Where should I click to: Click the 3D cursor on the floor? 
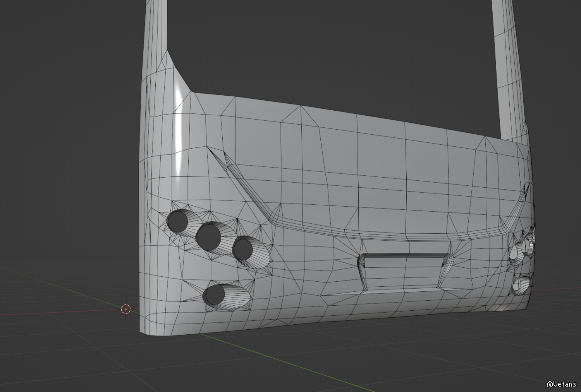(126, 309)
